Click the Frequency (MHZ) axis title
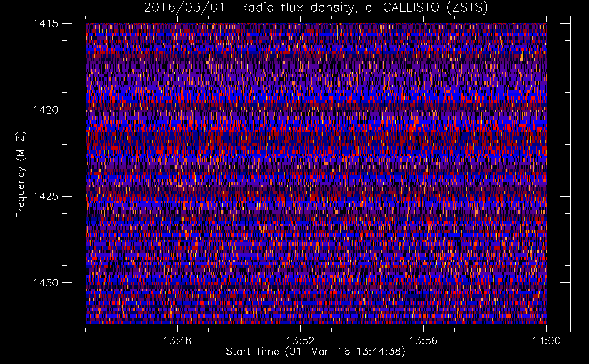The width and height of the screenshot is (589, 364). tap(21, 175)
